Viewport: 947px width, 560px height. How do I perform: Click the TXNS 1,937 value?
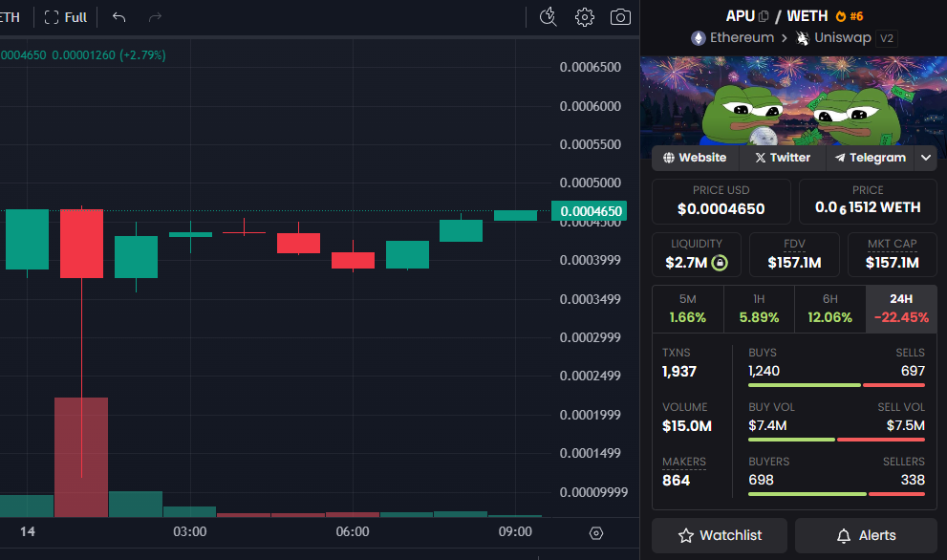(x=678, y=372)
